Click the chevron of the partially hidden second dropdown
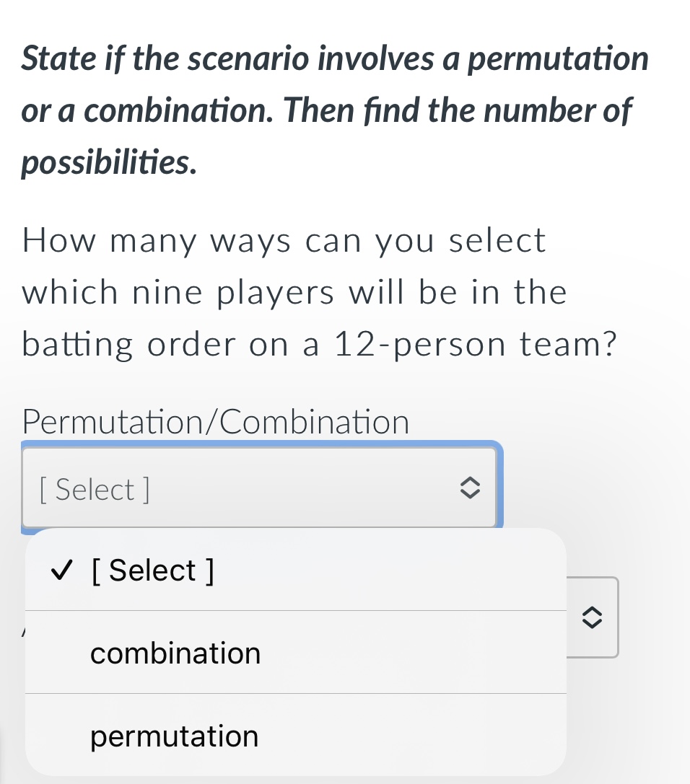Viewport: 690px width, 784px height. (x=592, y=617)
